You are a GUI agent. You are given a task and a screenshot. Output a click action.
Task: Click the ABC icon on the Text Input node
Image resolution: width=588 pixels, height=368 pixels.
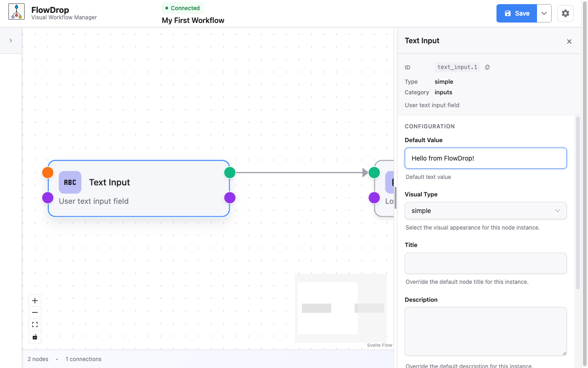(x=70, y=182)
